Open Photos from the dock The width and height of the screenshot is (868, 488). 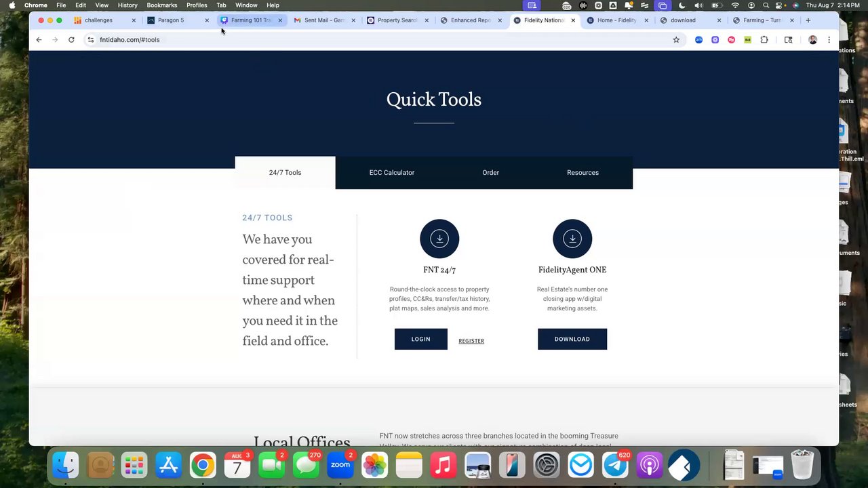coord(374,466)
